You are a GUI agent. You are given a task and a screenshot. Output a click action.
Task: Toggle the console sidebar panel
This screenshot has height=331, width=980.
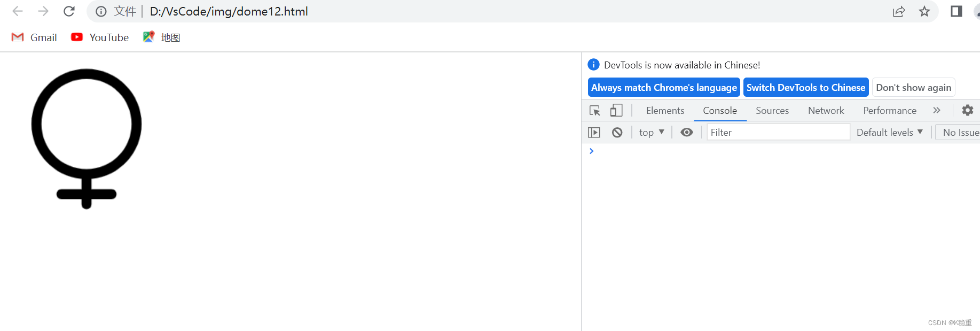pos(594,133)
